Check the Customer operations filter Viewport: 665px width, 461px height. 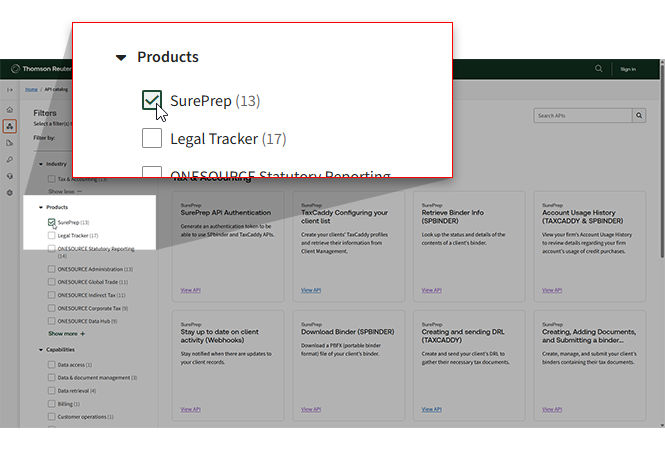(51, 417)
